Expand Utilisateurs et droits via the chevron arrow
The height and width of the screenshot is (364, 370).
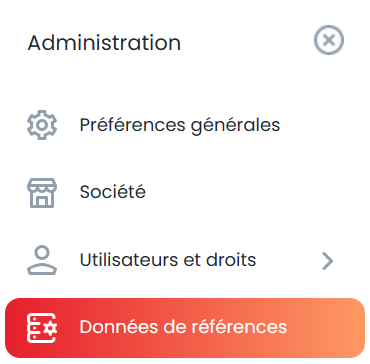[328, 261]
